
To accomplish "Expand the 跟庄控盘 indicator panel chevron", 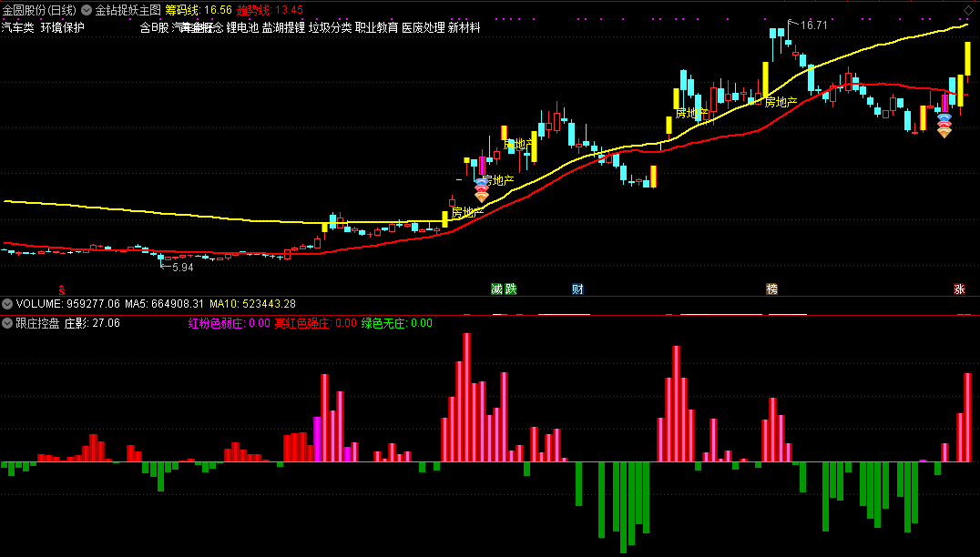I will [7, 323].
